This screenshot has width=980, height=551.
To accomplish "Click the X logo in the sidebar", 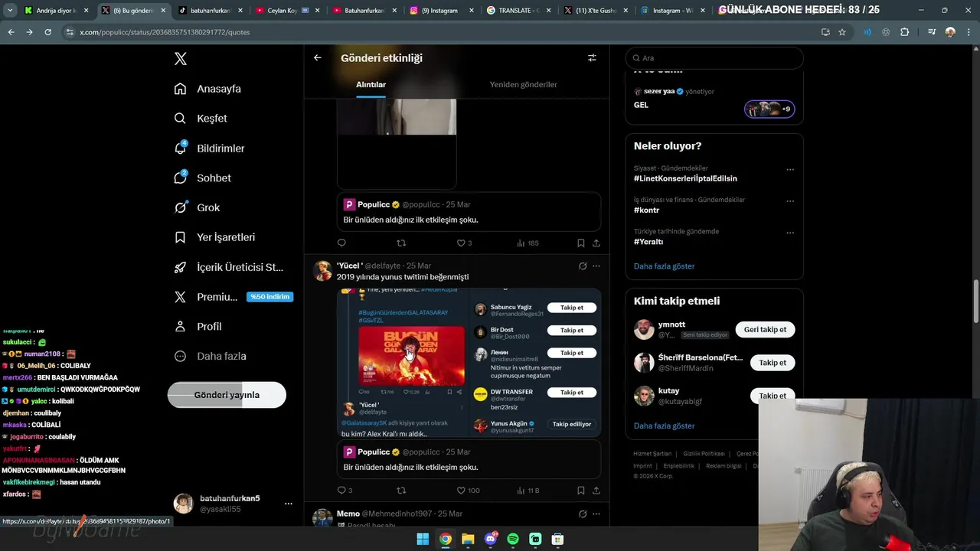I will click(x=181, y=59).
